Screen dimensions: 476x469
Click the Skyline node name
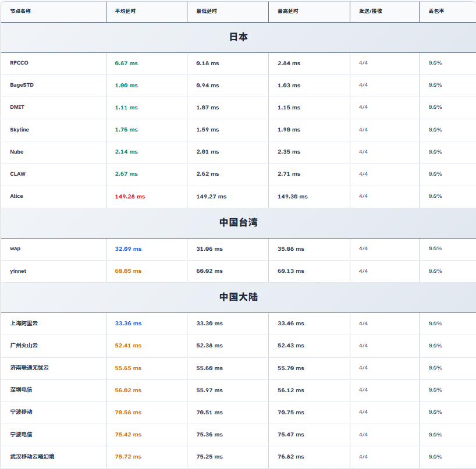pos(19,130)
